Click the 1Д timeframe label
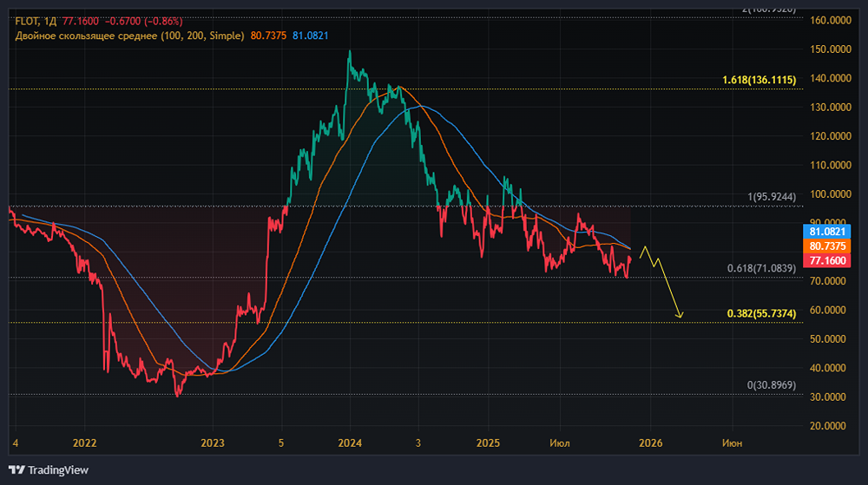The image size is (868, 485). click(49, 22)
